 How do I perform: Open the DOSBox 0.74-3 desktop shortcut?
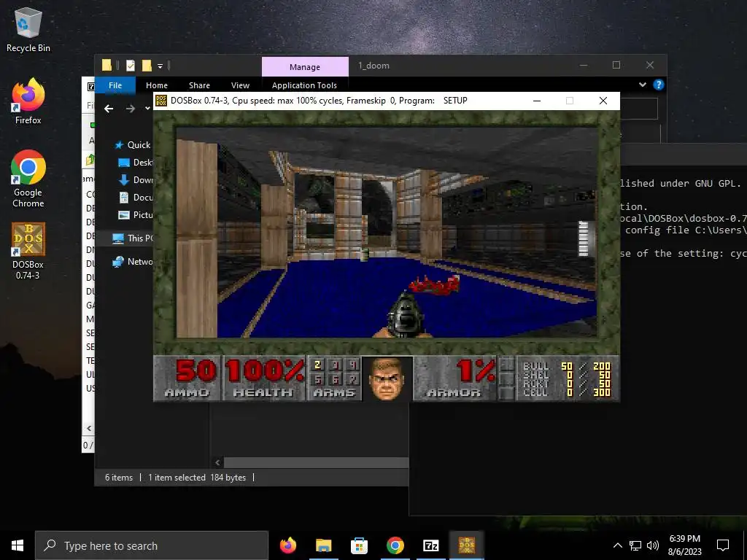click(28, 251)
